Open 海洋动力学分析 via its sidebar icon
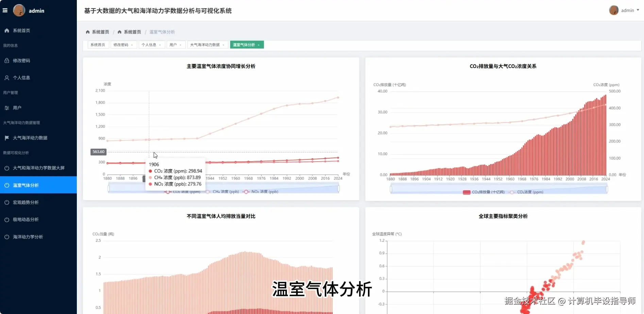 pos(7,237)
